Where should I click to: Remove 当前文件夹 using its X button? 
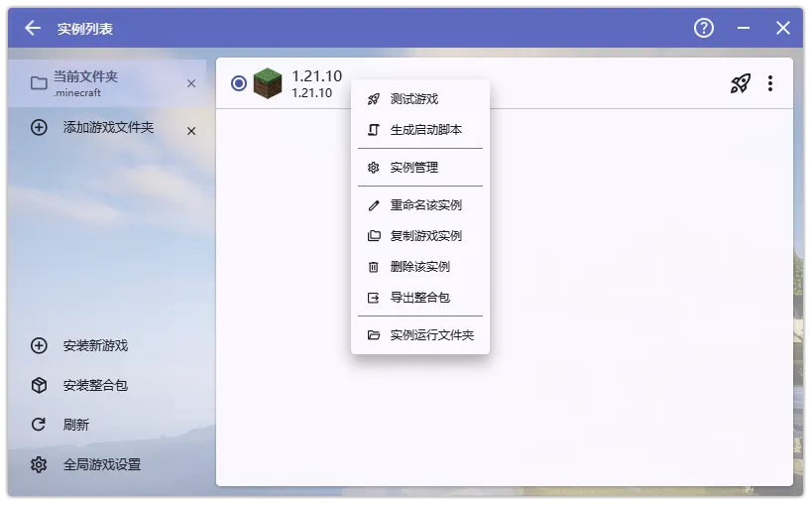click(191, 84)
